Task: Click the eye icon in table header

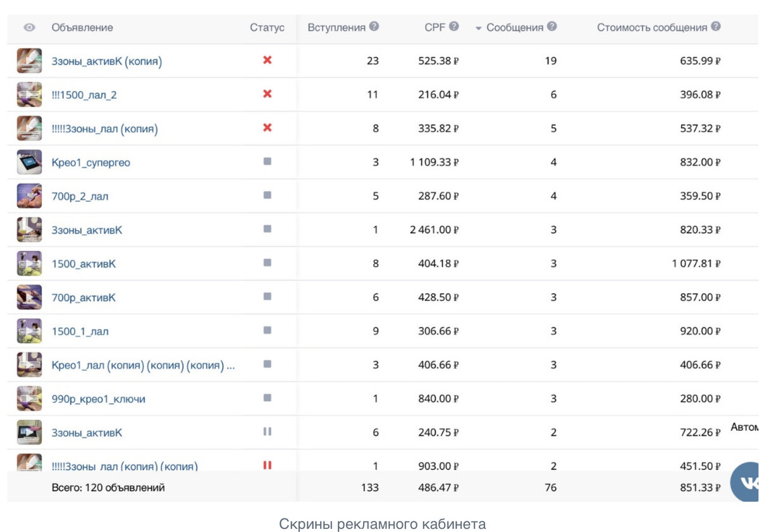Action: (29, 28)
